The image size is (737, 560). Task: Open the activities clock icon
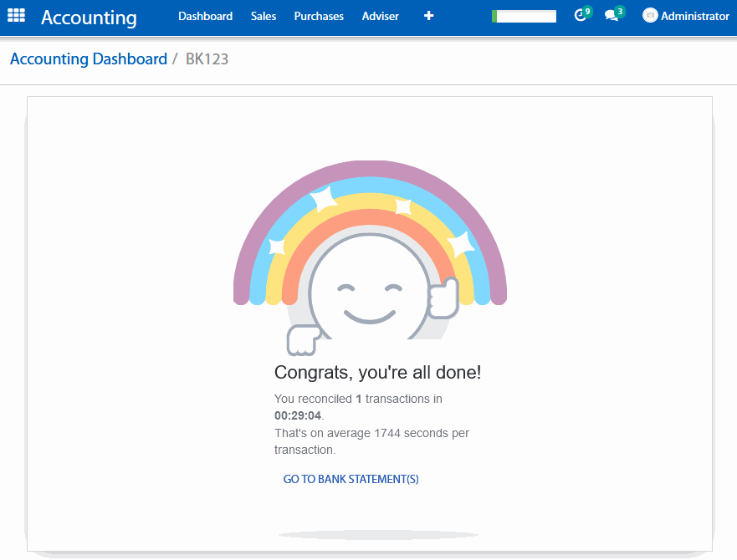click(581, 16)
